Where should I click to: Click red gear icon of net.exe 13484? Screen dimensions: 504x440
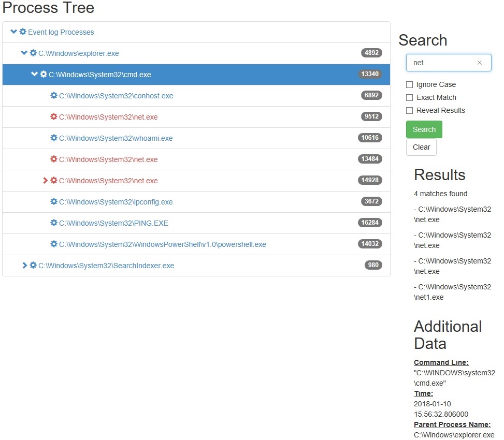54,159
